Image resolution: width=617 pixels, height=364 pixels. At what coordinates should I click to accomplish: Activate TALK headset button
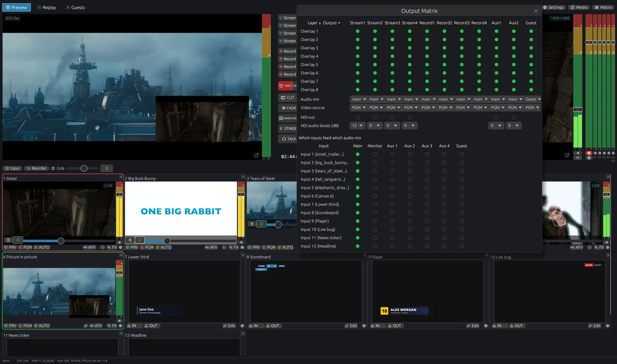(288, 139)
